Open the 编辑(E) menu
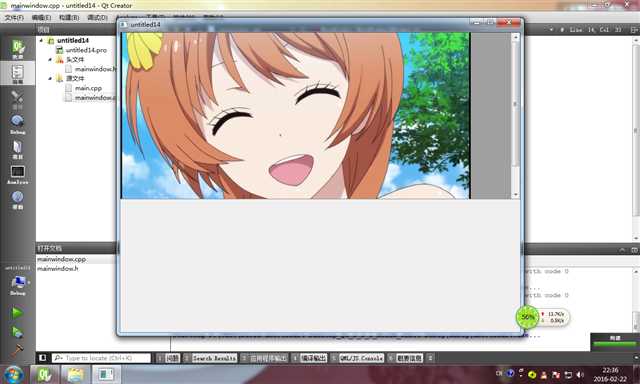This screenshot has width=640, height=384. tap(41, 18)
